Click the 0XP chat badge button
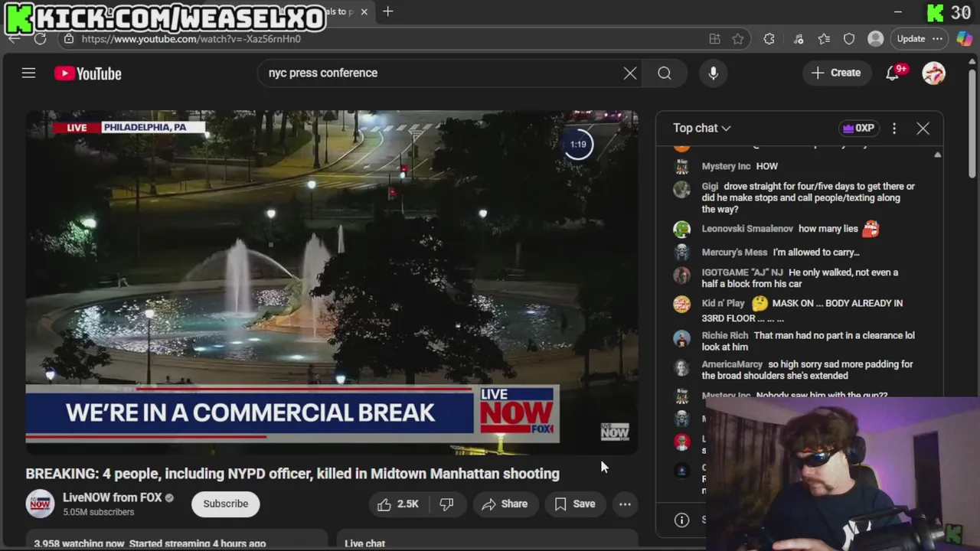The width and height of the screenshot is (980, 551). (857, 129)
